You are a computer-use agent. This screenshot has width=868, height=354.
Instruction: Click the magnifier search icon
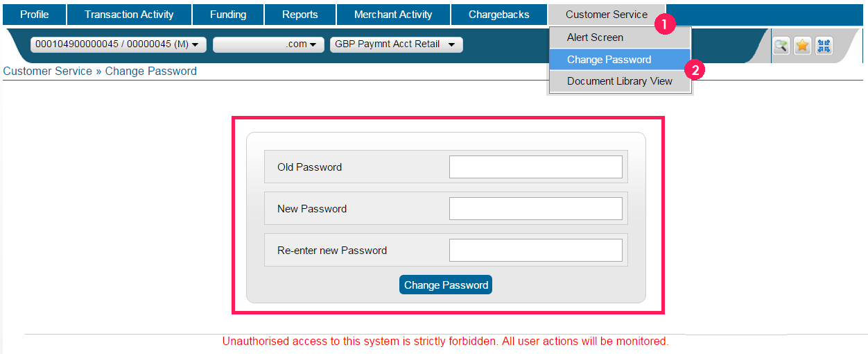[781, 46]
